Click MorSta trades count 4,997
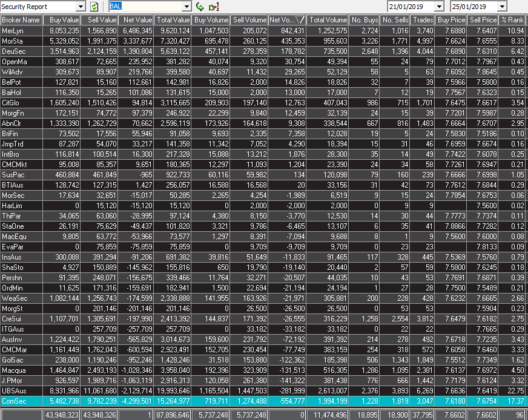Screen dimensions: 528x420 tap(425, 41)
